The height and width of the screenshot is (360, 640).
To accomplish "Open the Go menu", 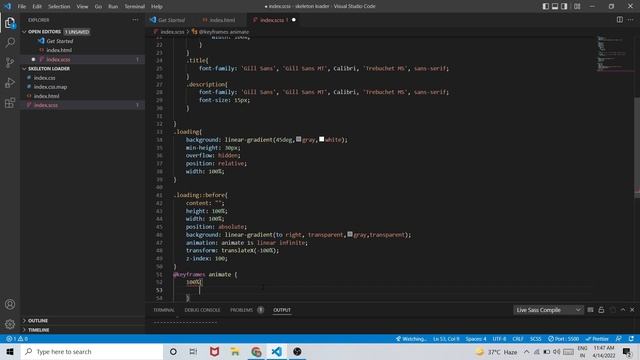I will coord(98,6).
